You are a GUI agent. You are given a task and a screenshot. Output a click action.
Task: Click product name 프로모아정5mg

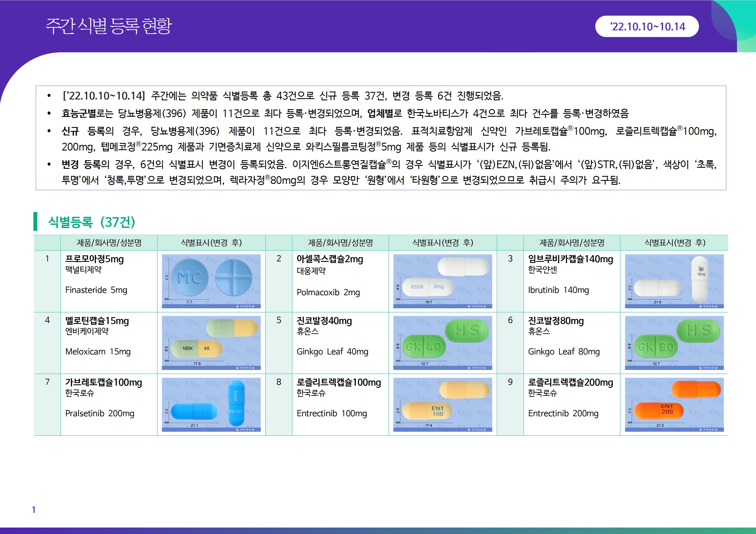[94, 259]
